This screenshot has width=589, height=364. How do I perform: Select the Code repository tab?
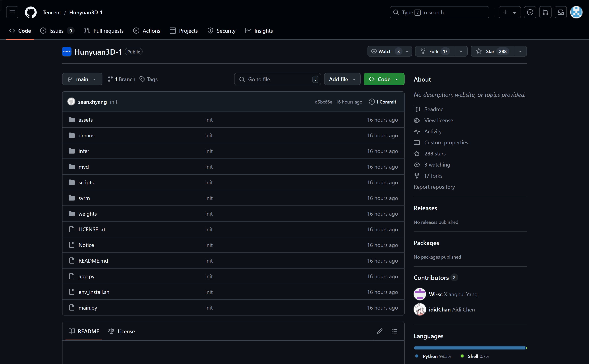pos(20,31)
